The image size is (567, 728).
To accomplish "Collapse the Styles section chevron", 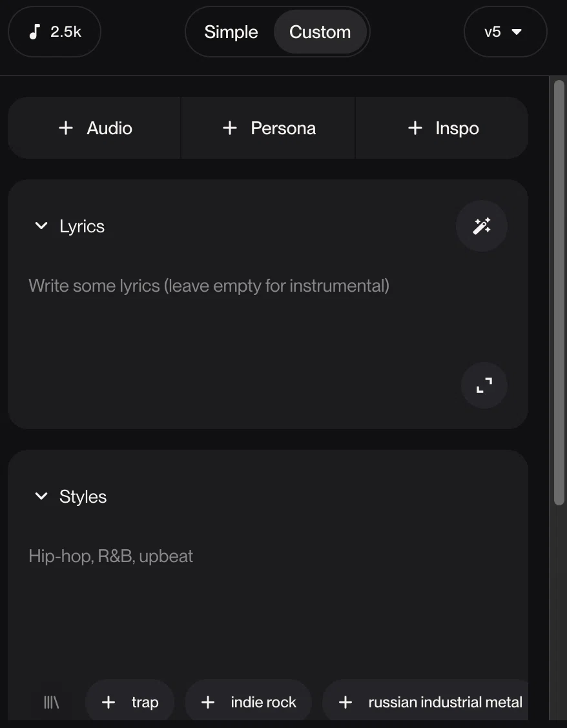I will pyautogui.click(x=41, y=496).
